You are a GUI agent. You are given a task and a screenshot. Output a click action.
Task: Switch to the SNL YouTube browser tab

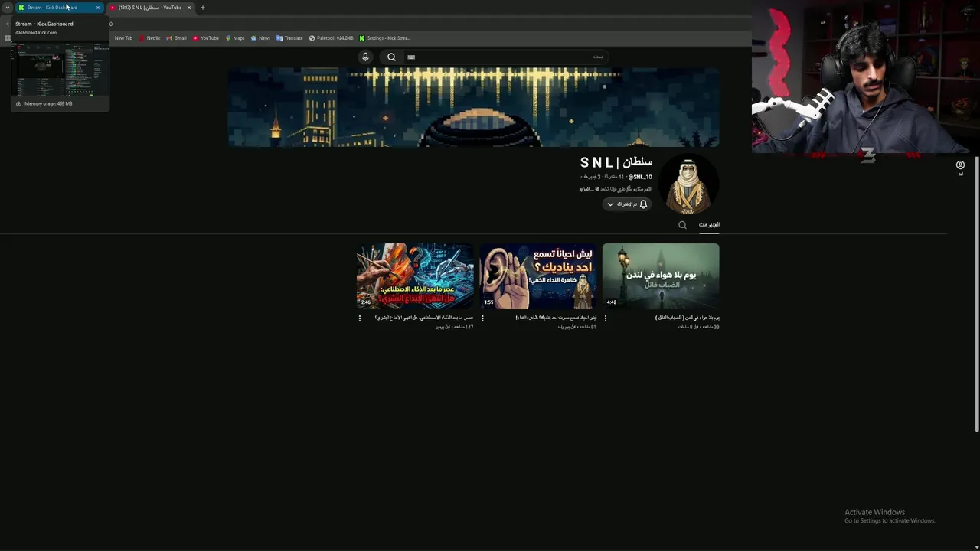[150, 8]
